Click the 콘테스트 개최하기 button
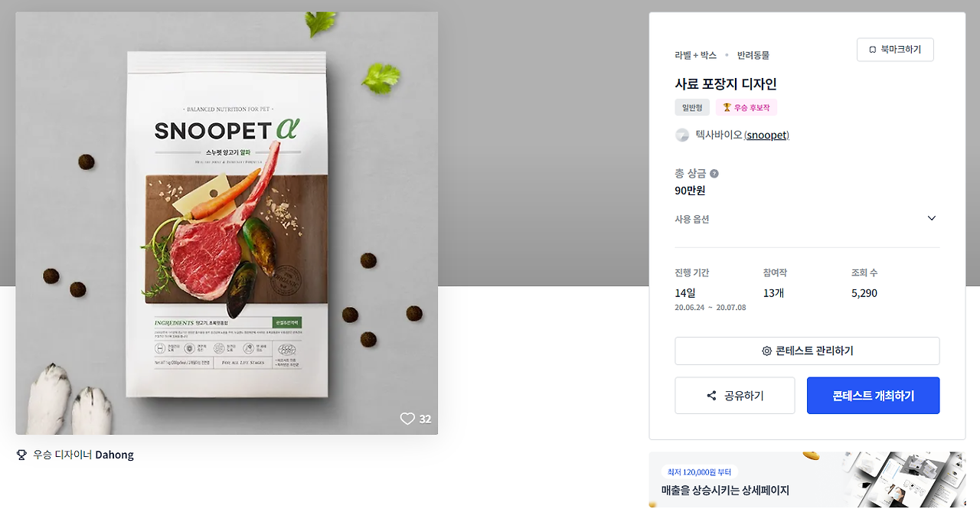 873,396
